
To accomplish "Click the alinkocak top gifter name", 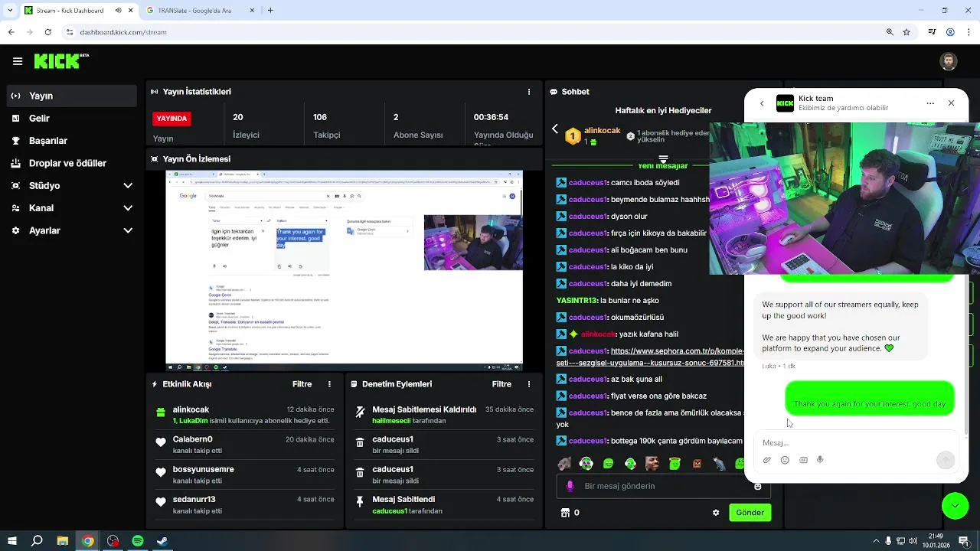I will 602,131.
